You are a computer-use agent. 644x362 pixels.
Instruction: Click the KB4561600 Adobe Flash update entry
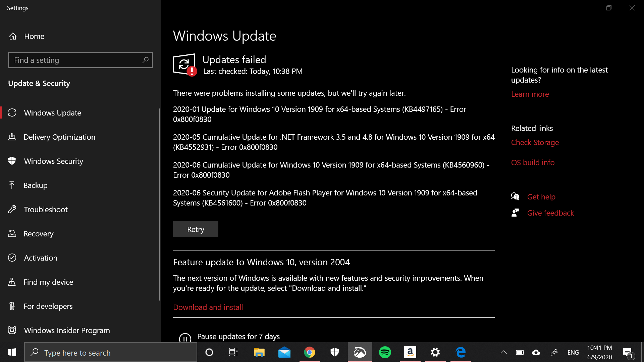[325, 198]
